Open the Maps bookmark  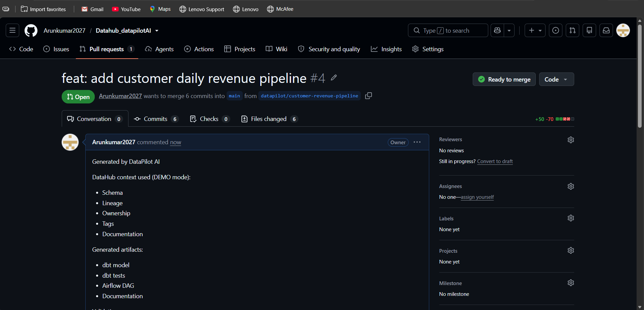pyautogui.click(x=160, y=9)
